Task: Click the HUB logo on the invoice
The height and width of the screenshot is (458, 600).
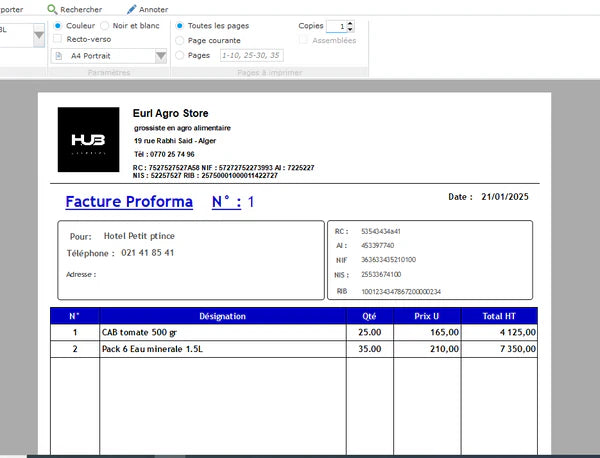Action: pyautogui.click(x=88, y=140)
